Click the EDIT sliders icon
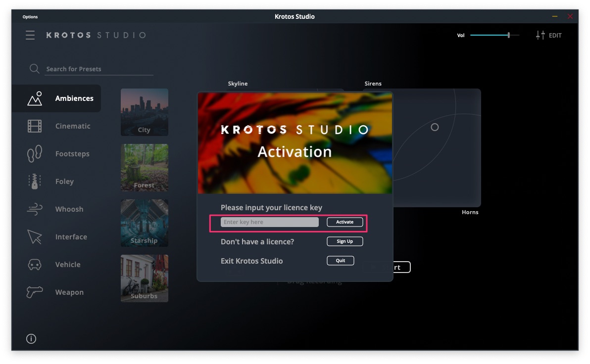 [x=541, y=35]
